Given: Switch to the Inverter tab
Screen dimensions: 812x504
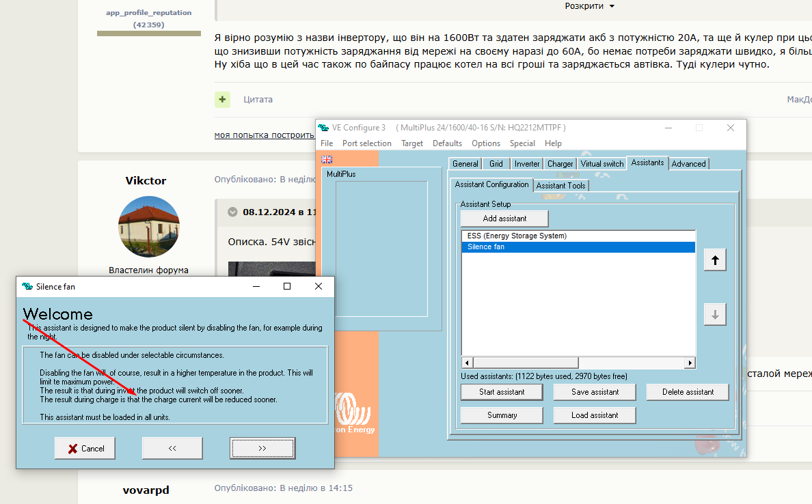Looking at the screenshot, I should pos(527,163).
